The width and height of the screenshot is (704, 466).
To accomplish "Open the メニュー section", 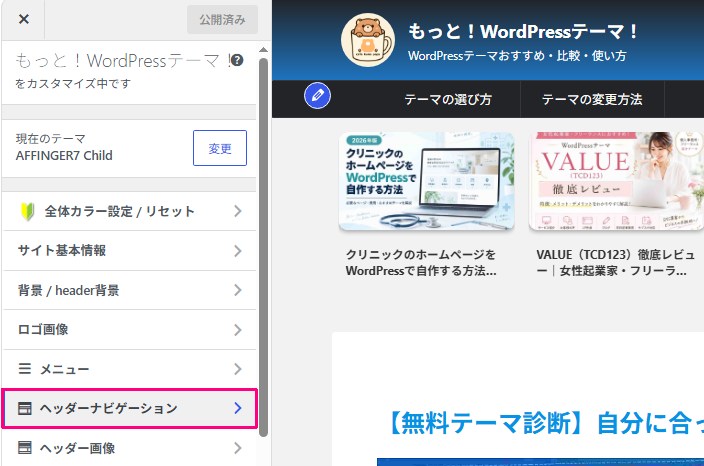I will coord(129,369).
